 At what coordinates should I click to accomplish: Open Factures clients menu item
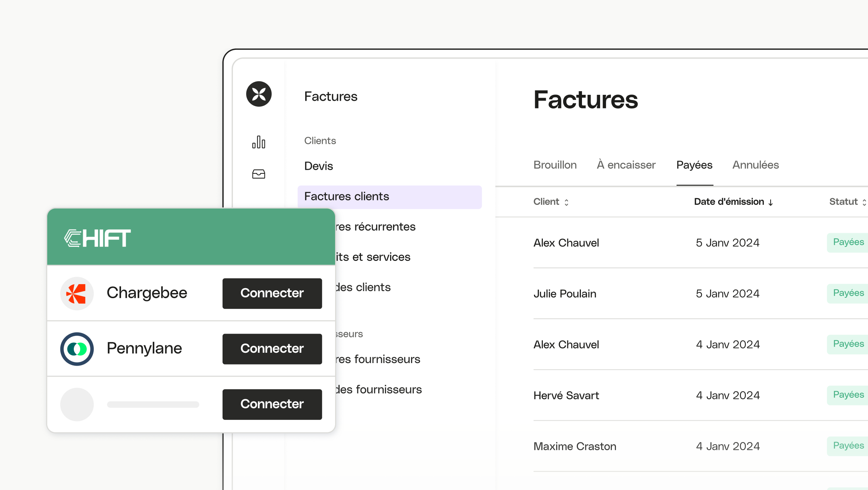tap(389, 196)
